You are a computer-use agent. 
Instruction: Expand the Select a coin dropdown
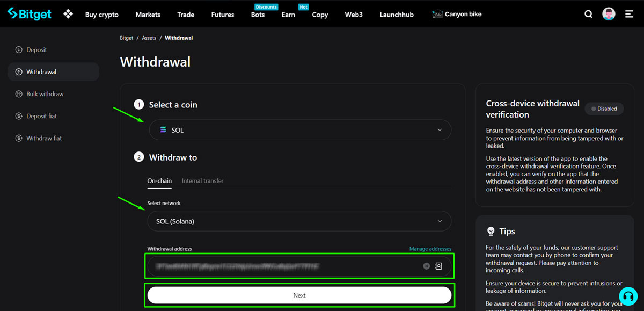point(299,130)
